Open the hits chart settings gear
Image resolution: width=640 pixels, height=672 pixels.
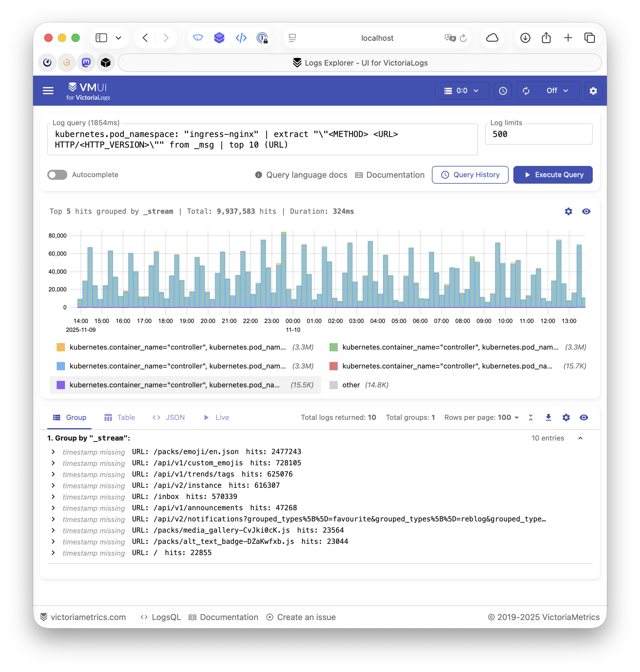[x=568, y=211]
